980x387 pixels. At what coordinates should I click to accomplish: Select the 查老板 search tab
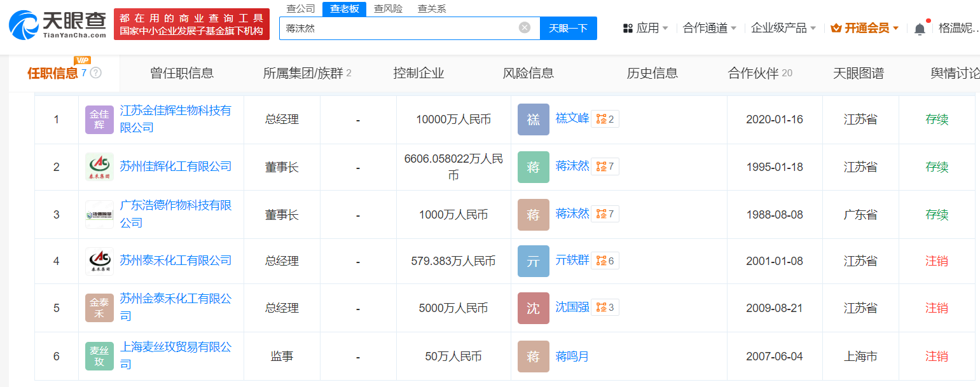344,8
